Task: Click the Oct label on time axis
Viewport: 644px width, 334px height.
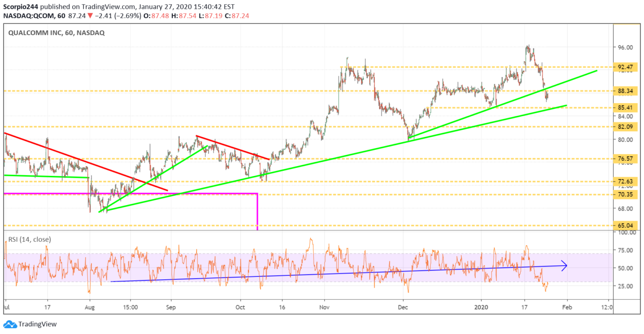Action: (x=241, y=309)
